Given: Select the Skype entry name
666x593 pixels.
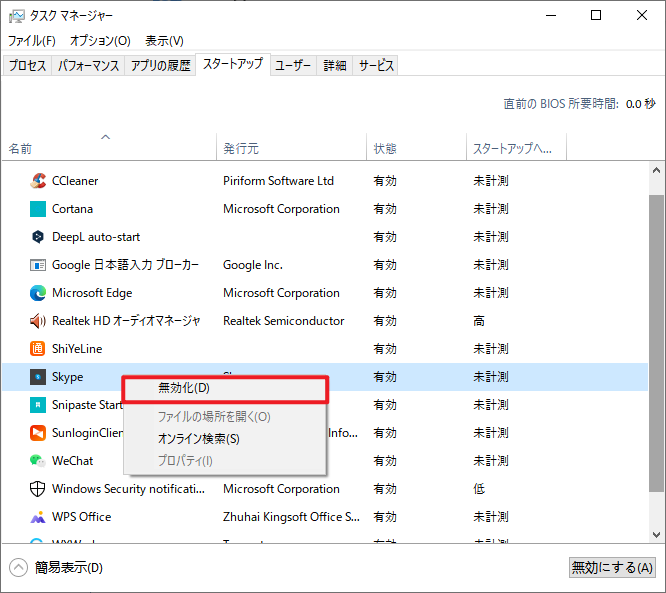Looking at the screenshot, I should click(x=68, y=377).
